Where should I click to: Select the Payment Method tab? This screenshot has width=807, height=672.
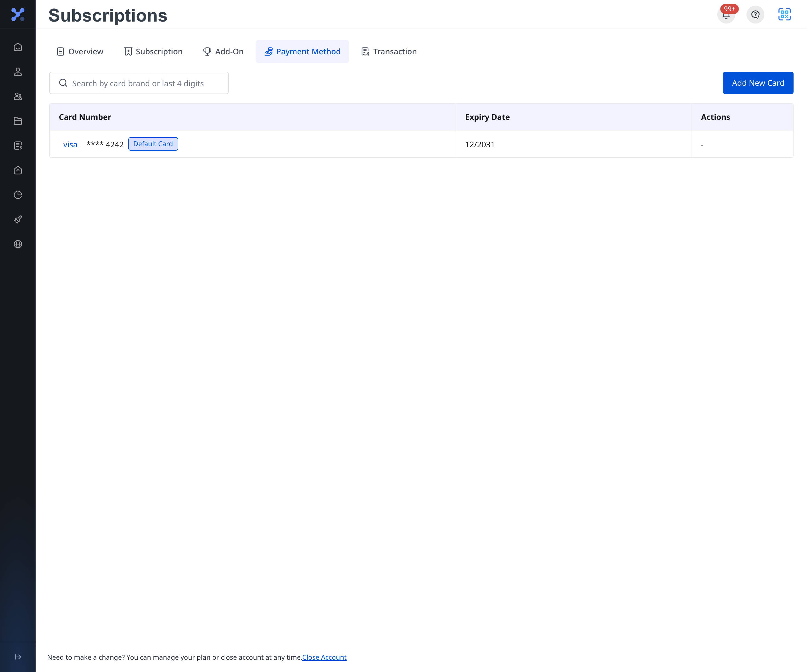[x=302, y=52]
